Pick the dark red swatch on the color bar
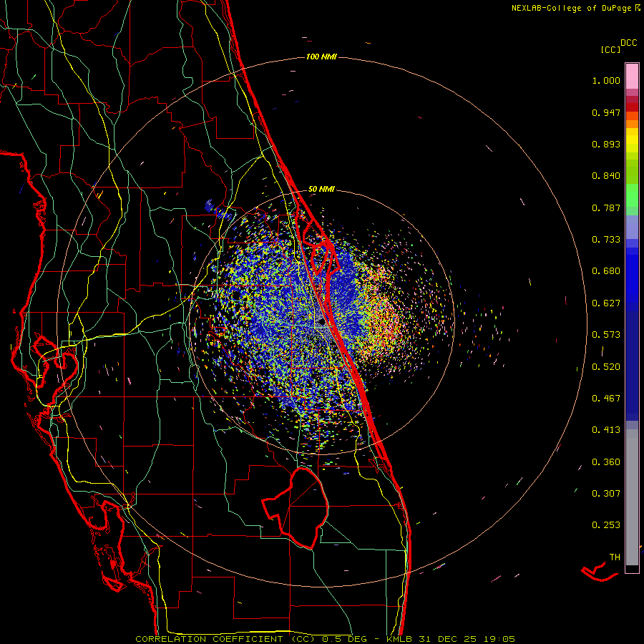 coord(632,107)
